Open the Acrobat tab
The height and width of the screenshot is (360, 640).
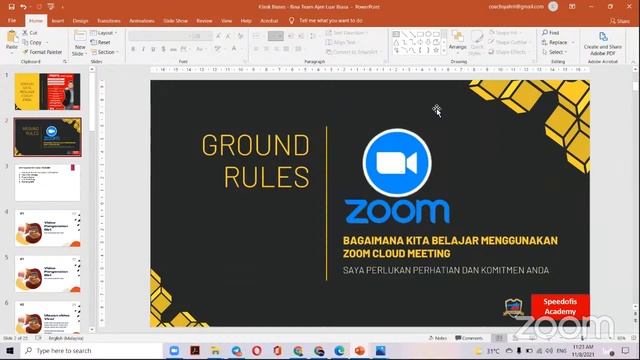[269, 21]
